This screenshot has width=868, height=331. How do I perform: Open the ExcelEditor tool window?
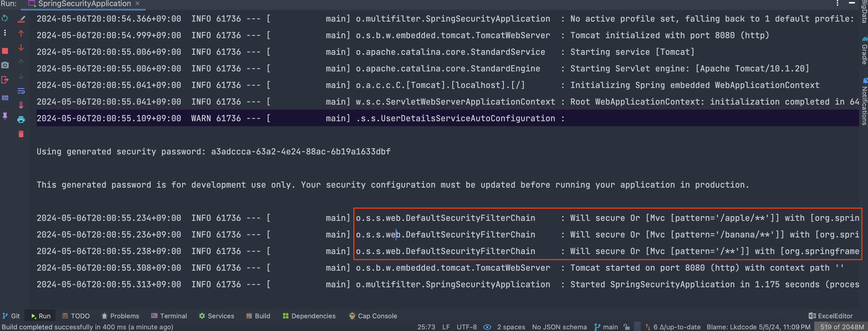click(831, 316)
